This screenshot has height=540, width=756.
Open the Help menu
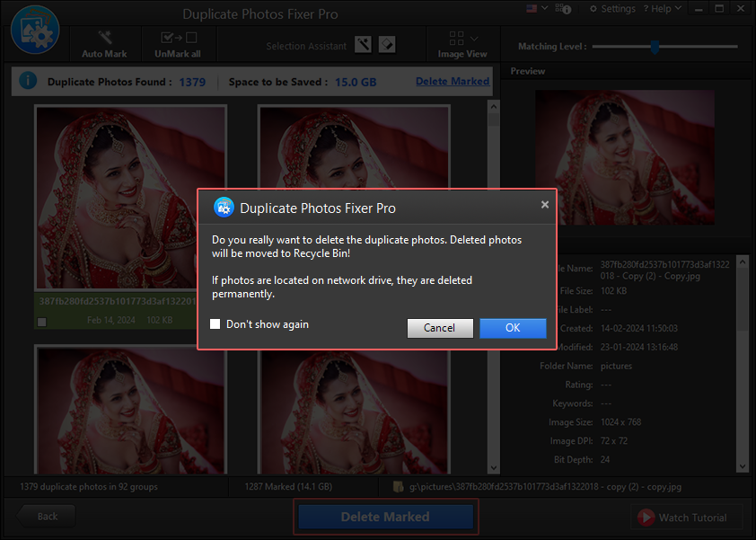662,9
